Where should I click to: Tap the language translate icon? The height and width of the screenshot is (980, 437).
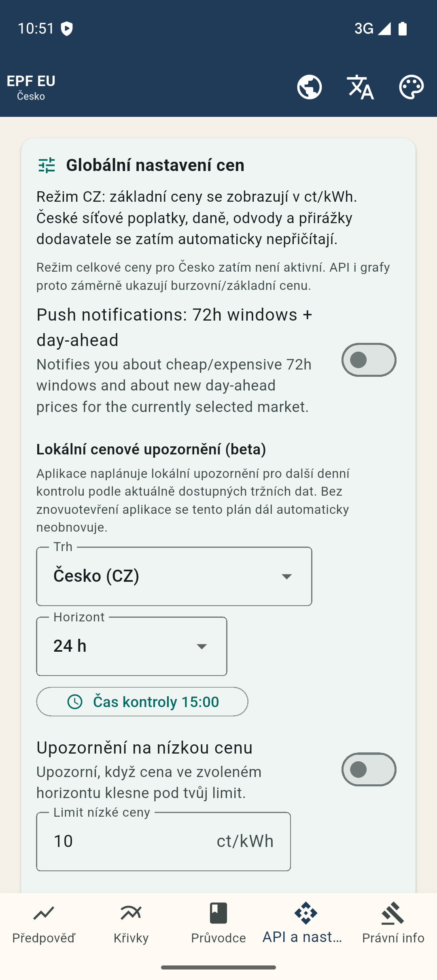360,87
